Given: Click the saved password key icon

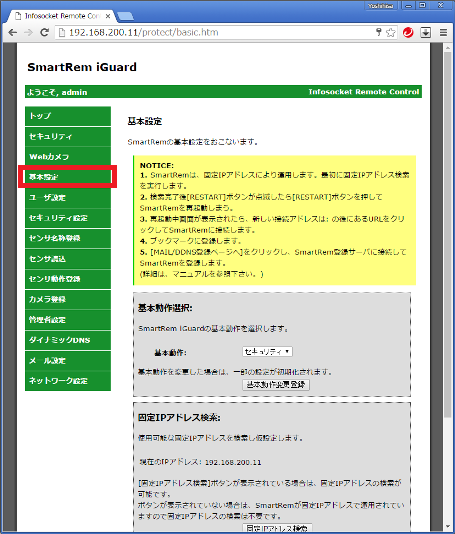Looking at the screenshot, I should 378,32.
